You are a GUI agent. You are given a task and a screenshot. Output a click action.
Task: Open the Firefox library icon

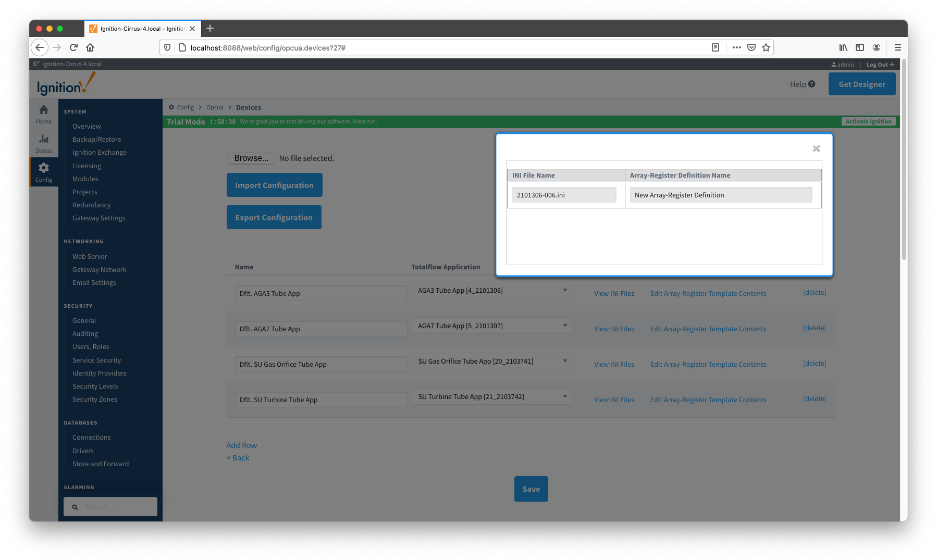click(843, 47)
